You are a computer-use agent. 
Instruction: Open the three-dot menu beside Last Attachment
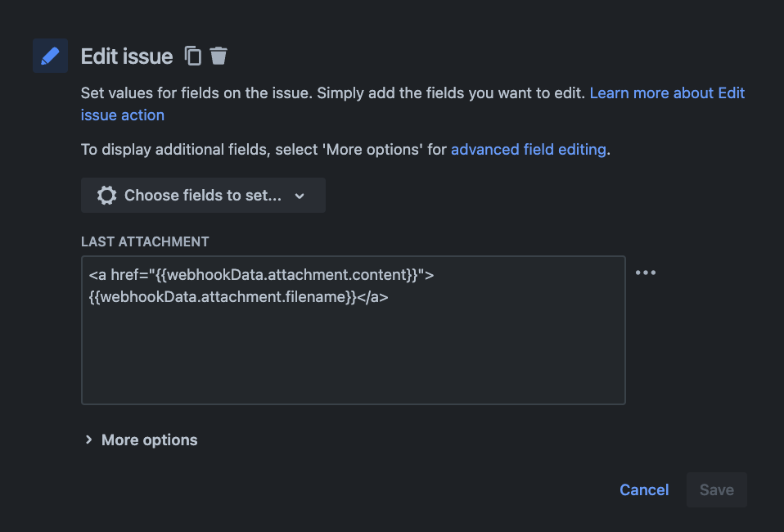(646, 273)
